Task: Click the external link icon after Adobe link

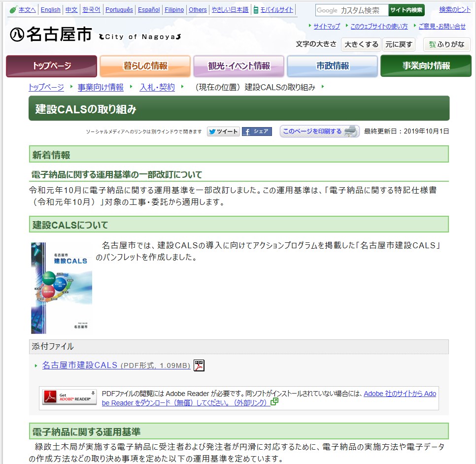Action: [274, 402]
